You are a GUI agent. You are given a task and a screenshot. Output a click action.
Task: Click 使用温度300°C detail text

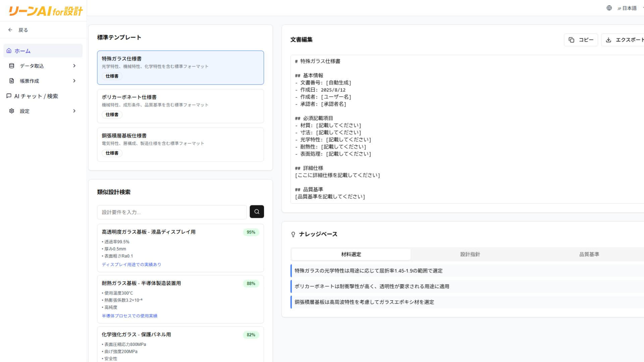tap(117, 293)
